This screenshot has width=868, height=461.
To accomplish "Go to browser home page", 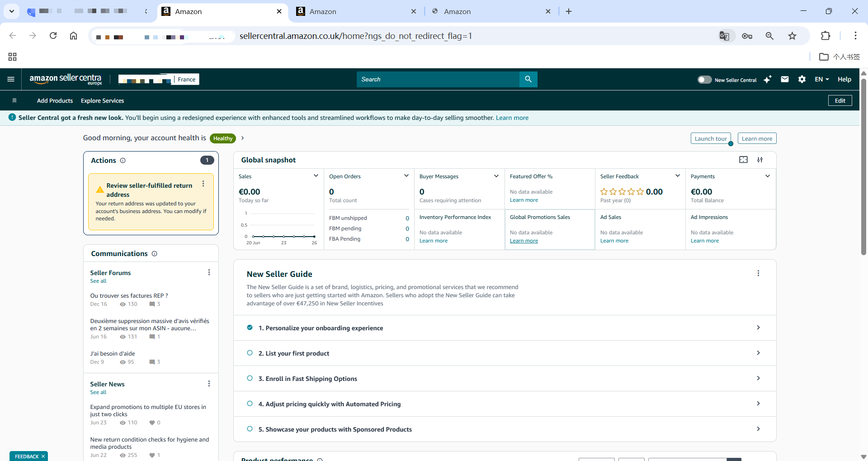I will click(73, 36).
